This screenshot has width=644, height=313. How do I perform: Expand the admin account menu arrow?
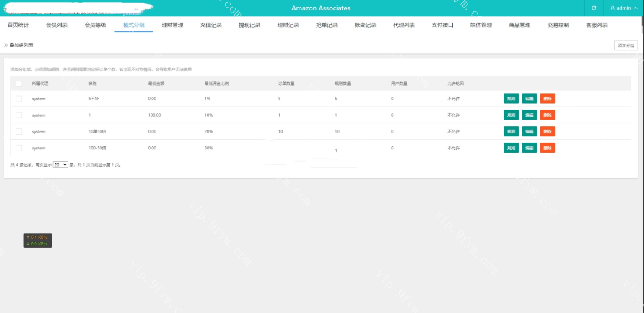[x=636, y=8]
